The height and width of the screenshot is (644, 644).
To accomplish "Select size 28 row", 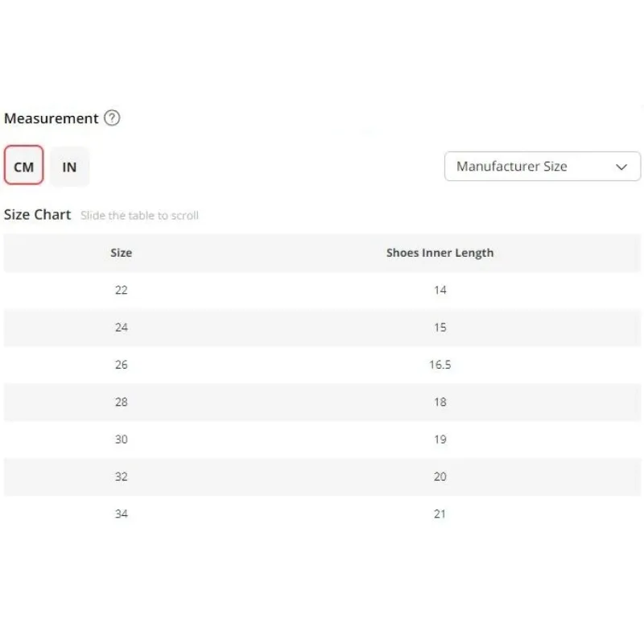I will pos(322,402).
